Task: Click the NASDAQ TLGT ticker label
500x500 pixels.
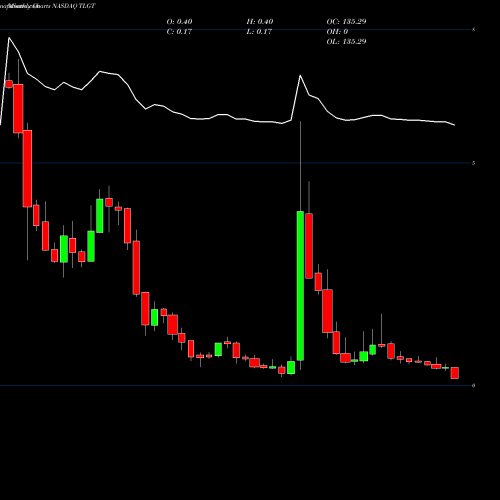Action: (x=74, y=6)
